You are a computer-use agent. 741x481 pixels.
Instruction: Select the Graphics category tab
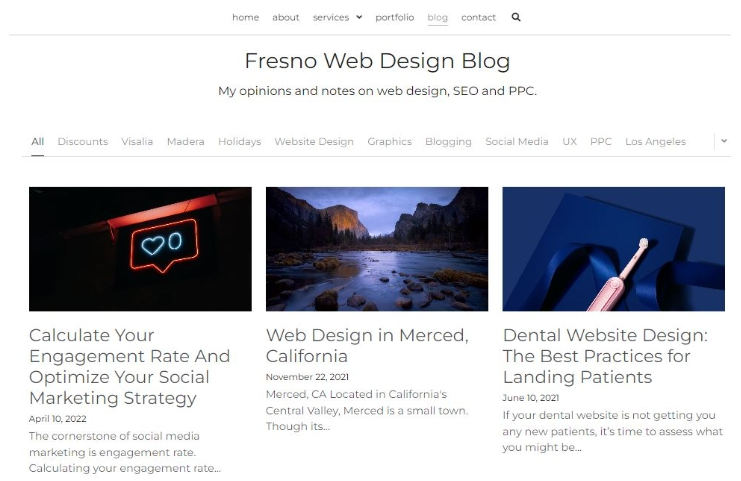[x=389, y=142]
